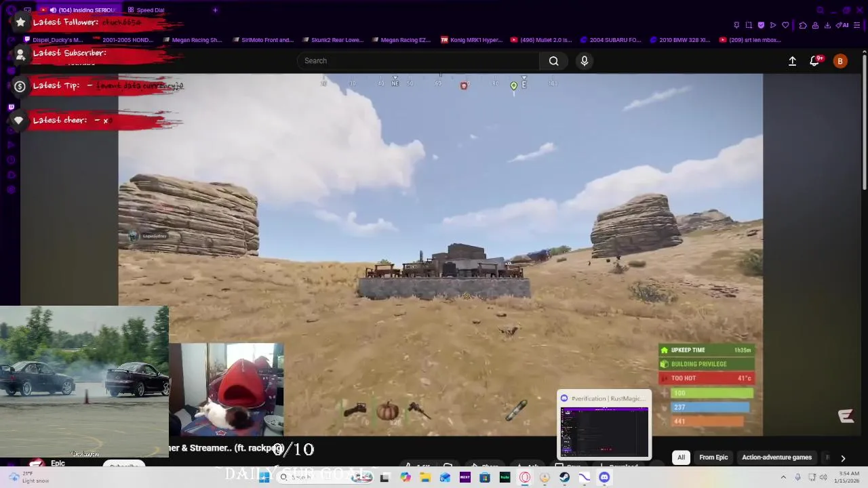
Task: Click the 'TOO HOT' status row
Action: [x=707, y=378]
